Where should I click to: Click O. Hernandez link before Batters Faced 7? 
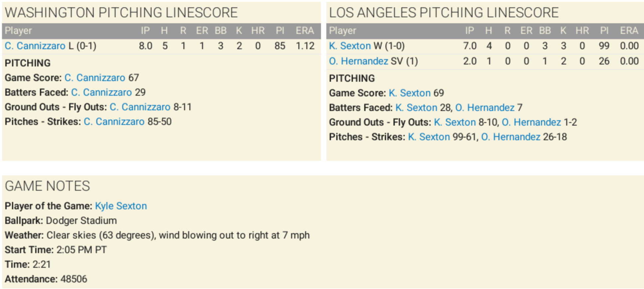pyautogui.click(x=485, y=108)
